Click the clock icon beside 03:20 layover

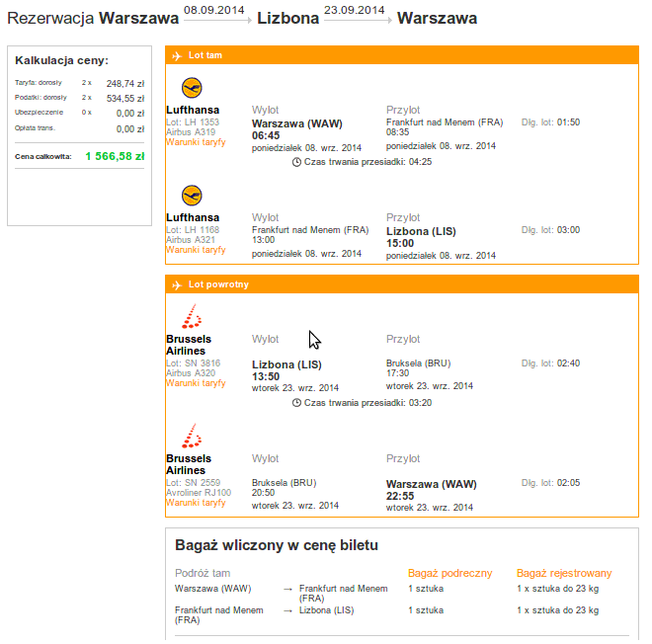point(296,403)
